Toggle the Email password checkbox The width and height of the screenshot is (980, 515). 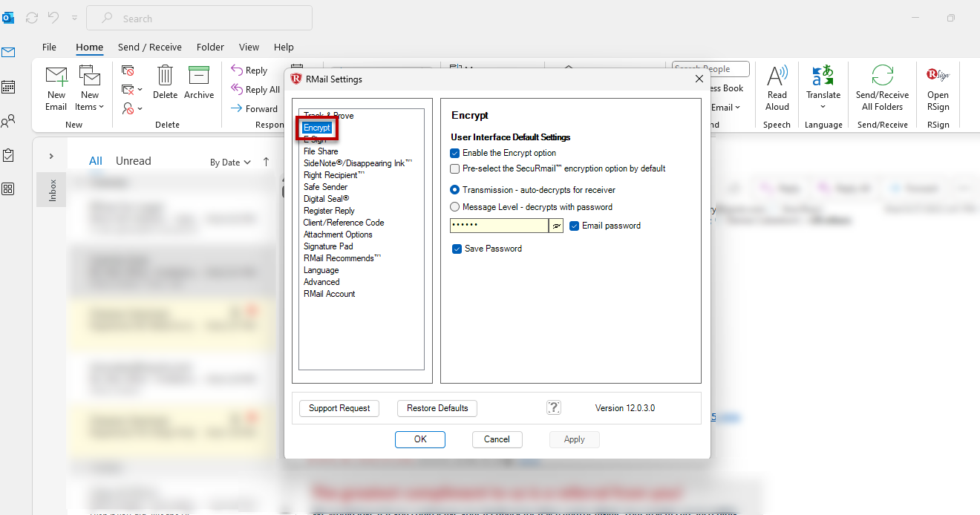click(575, 226)
